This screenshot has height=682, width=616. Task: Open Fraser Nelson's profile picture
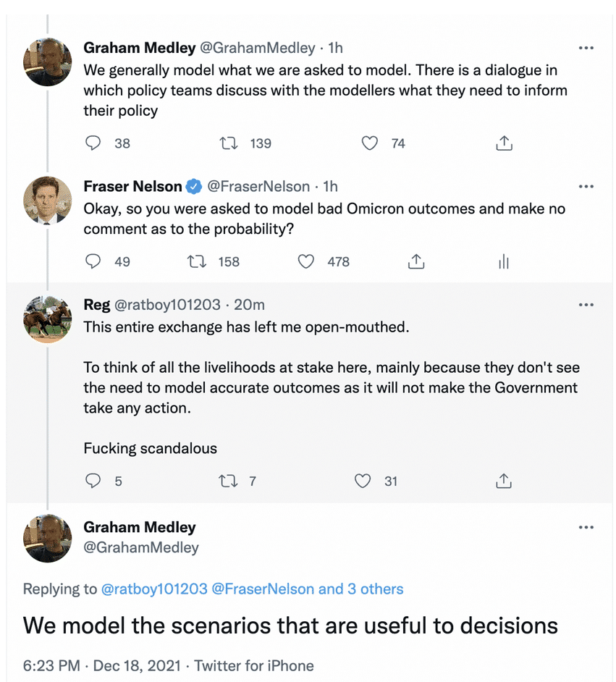point(48,200)
